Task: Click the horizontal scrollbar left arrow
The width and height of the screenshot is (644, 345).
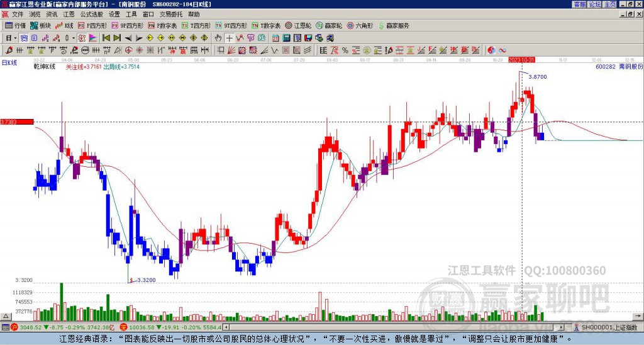Action: (x=226, y=327)
